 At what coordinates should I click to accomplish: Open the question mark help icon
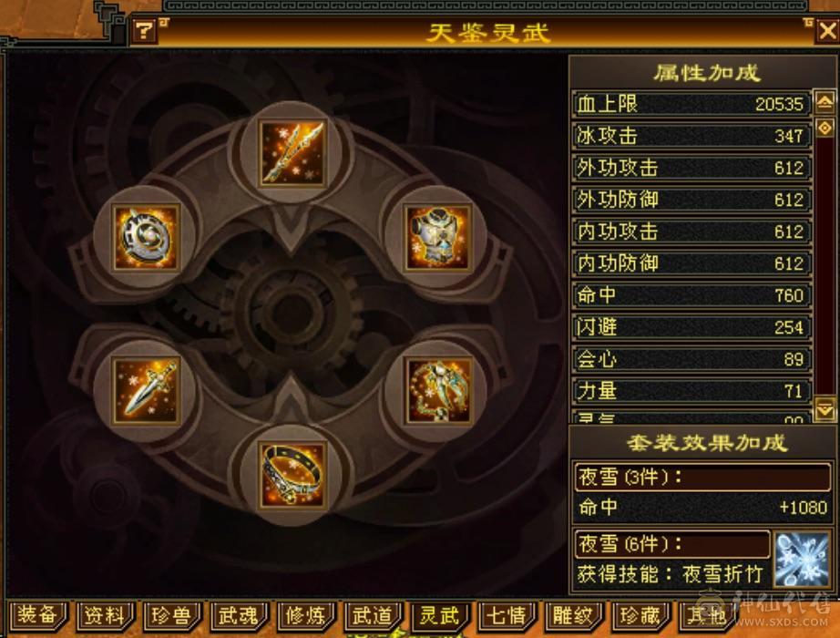click(x=143, y=31)
